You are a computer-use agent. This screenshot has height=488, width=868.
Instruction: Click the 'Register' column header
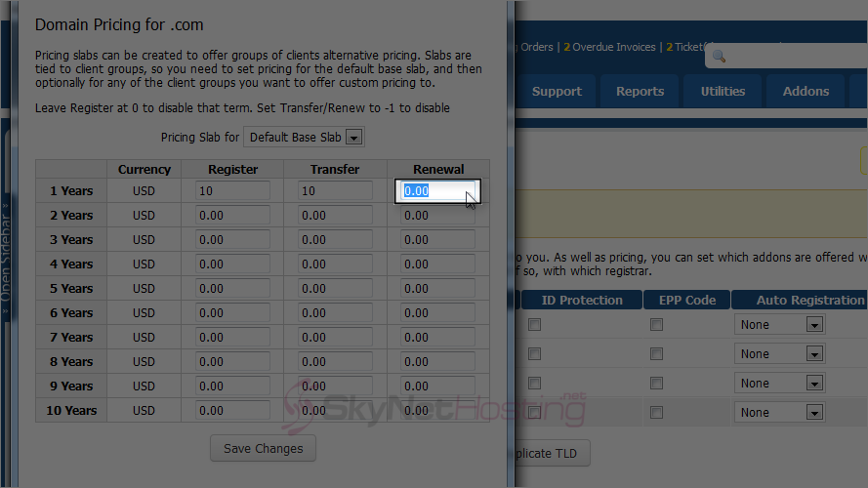tap(232, 169)
